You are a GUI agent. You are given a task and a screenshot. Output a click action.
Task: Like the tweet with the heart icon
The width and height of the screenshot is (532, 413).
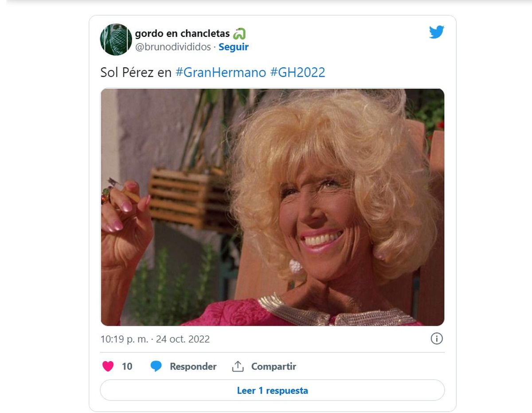pyautogui.click(x=108, y=366)
